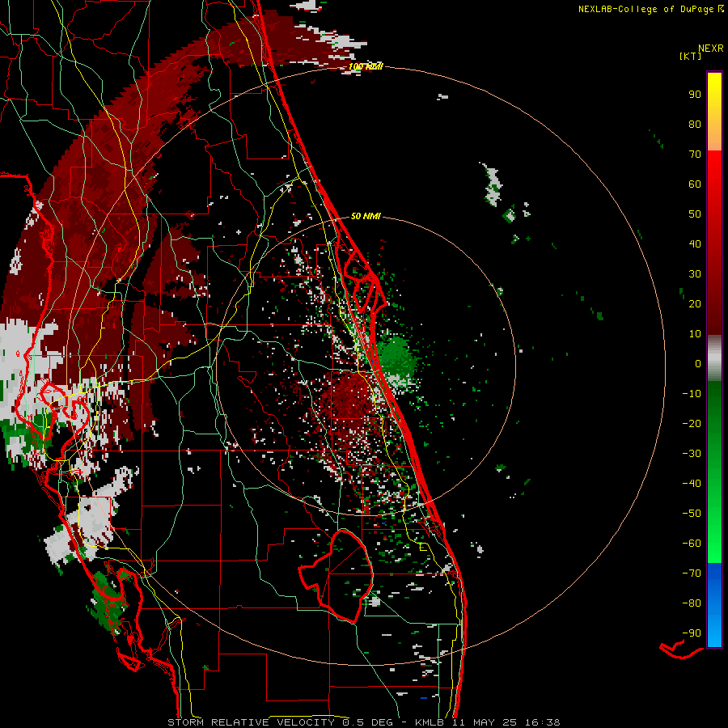Click the 20 value on the velocity scale

point(695,303)
